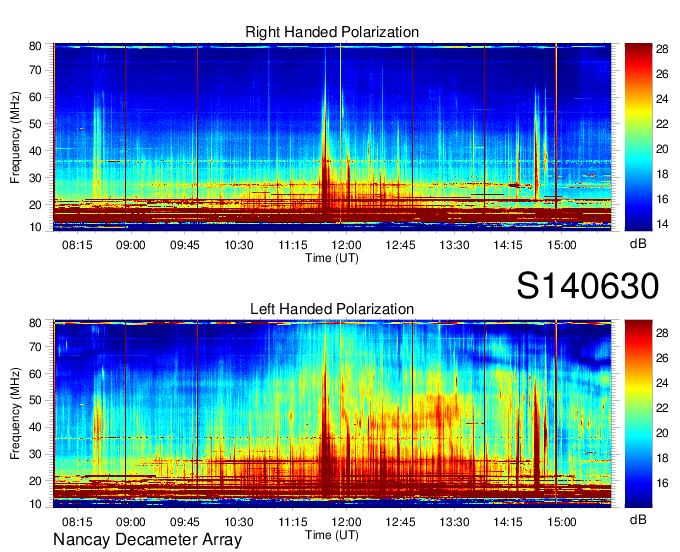
Task: Click 10:30 tick under Left Handed plot
Action: pyautogui.click(x=239, y=522)
